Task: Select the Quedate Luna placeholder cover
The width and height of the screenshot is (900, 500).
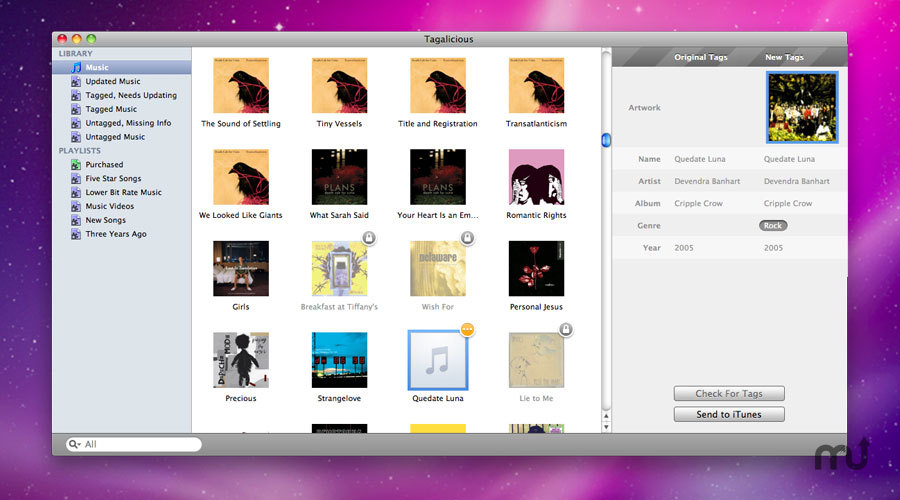Action: [438, 360]
